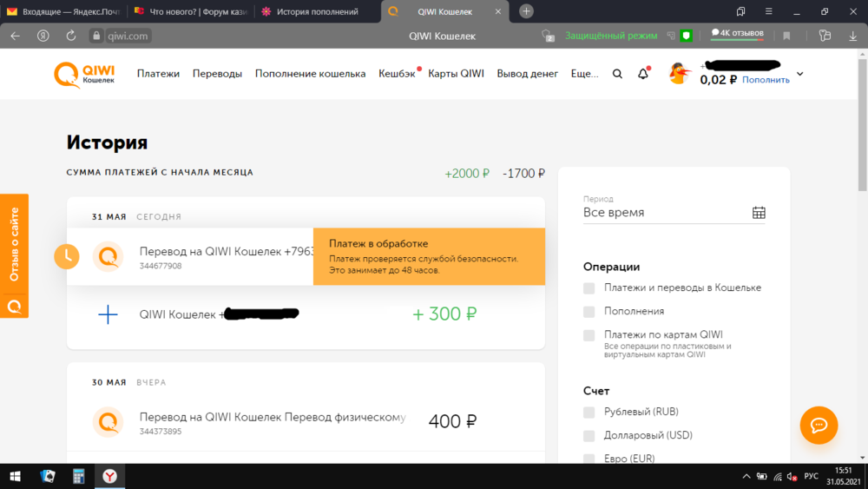Click the blue plus icon of +300 ₽ row
Screen dimensions: 868x489
coord(108,314)
